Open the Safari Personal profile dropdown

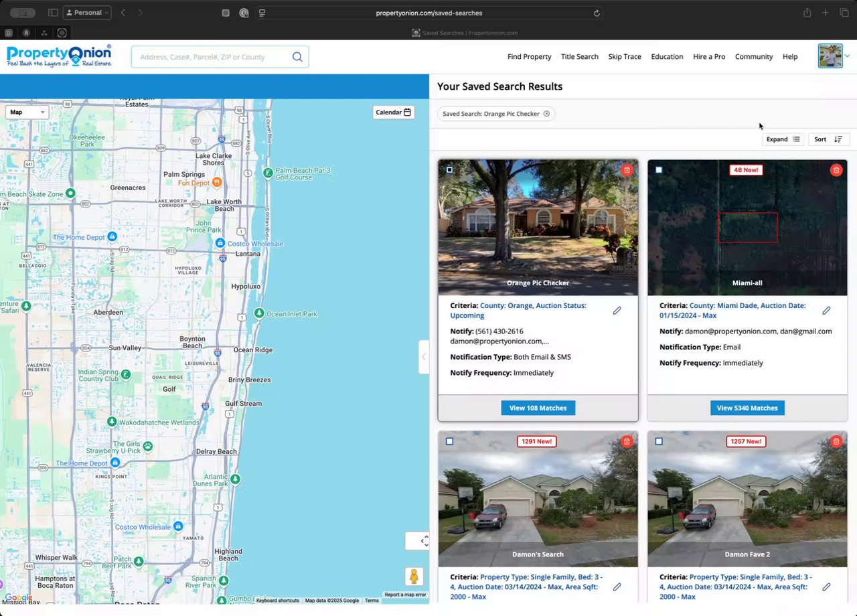pos(87,13)
